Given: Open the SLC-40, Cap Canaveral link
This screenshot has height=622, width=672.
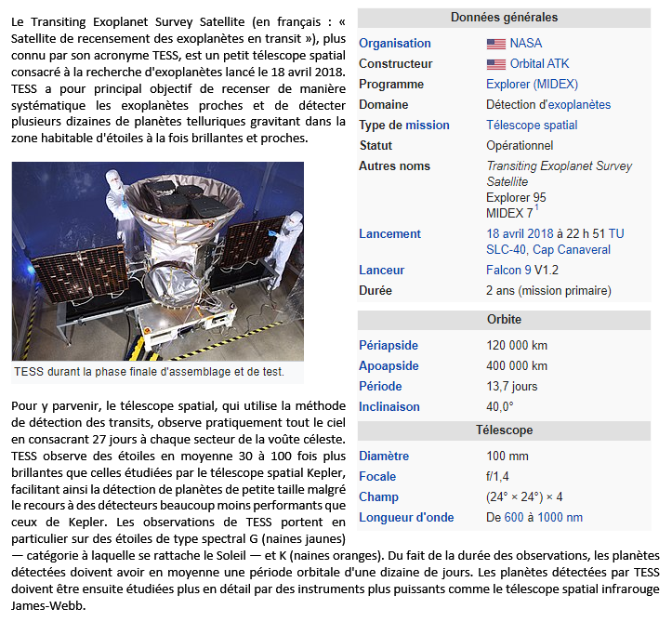Looking at the screenshot, I should click(x=548, y=250).
